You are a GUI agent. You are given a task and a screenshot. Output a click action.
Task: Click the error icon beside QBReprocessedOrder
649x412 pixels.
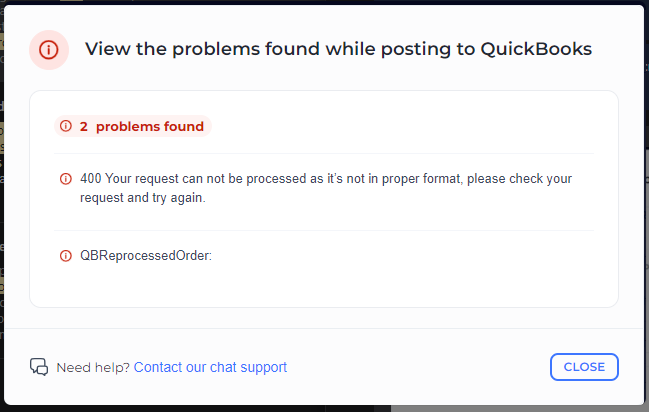[66, 256]
